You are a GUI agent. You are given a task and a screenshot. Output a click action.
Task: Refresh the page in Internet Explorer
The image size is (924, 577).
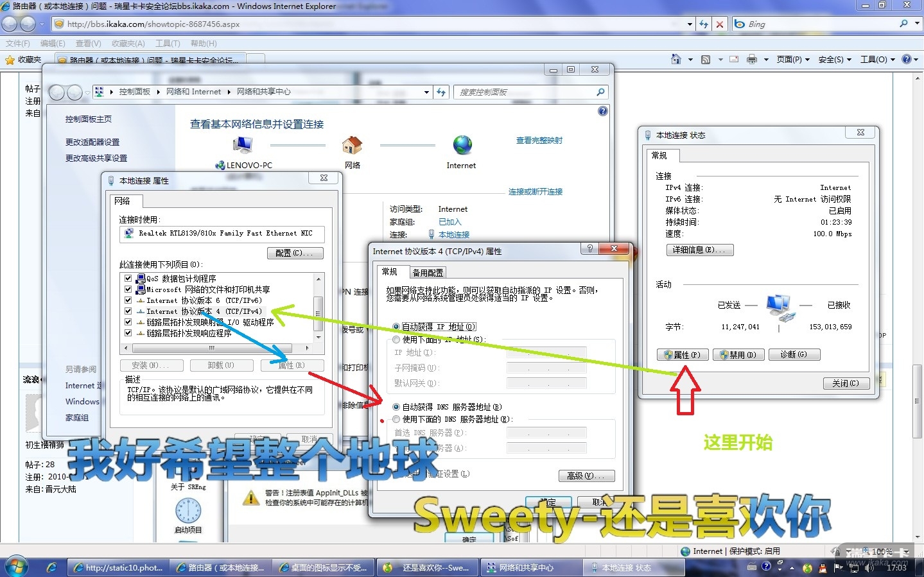(704, 24)
